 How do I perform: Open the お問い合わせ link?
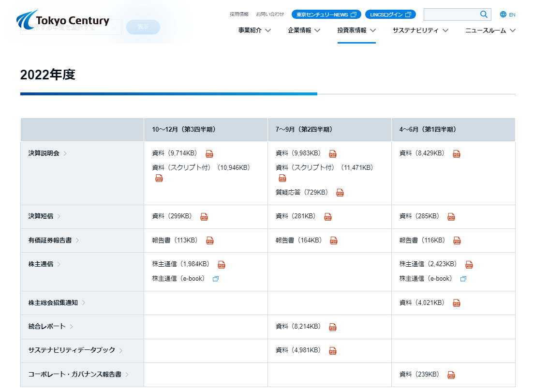pos(270,15)
